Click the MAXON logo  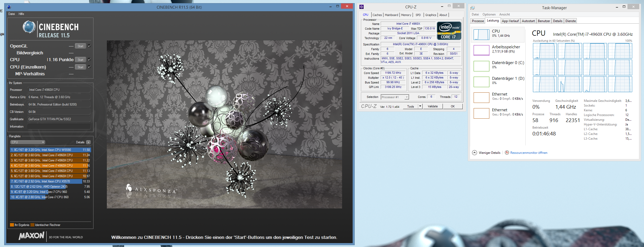click(x=32, y=236)
